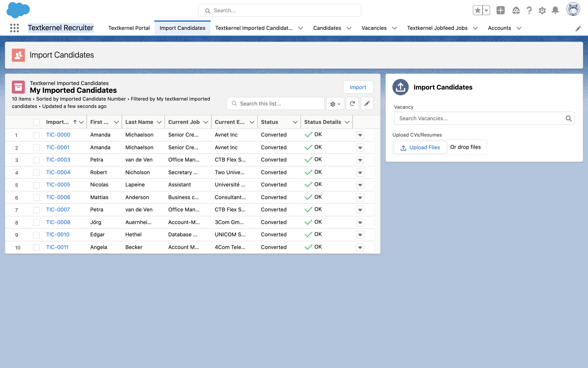This screenshot has height=368, width=588.
Task: Refresh the candidates list
Action: coord(352,104)
